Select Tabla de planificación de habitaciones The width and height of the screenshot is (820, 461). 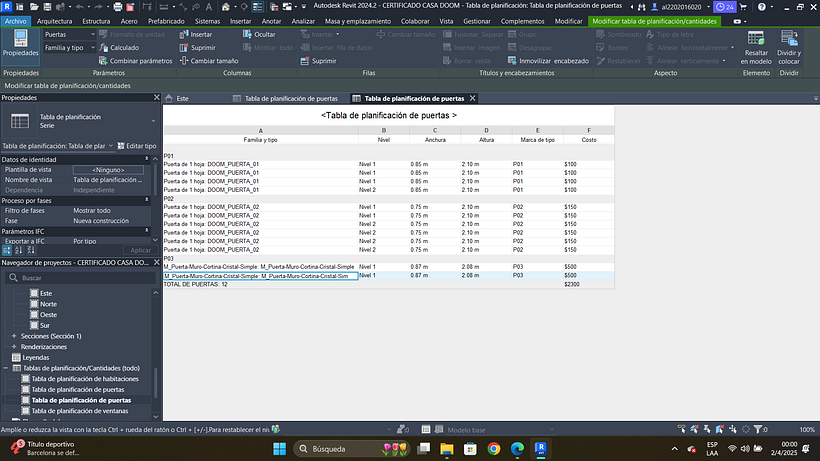pyautogui.click(x=85, y=379)
